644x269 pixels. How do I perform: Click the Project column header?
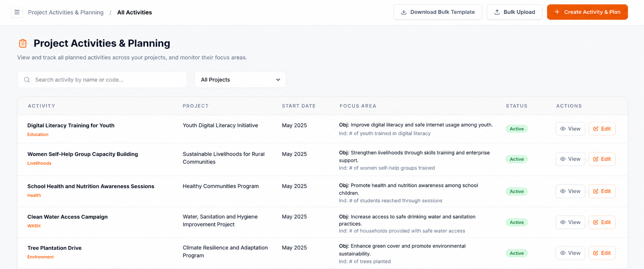tap(196, 106)
